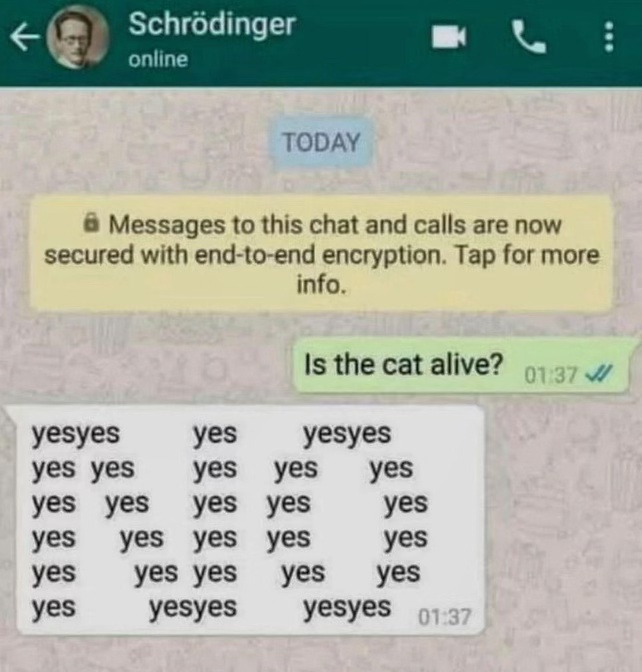
Task: Open the three-dot more options menu
Action: [609, 37]
